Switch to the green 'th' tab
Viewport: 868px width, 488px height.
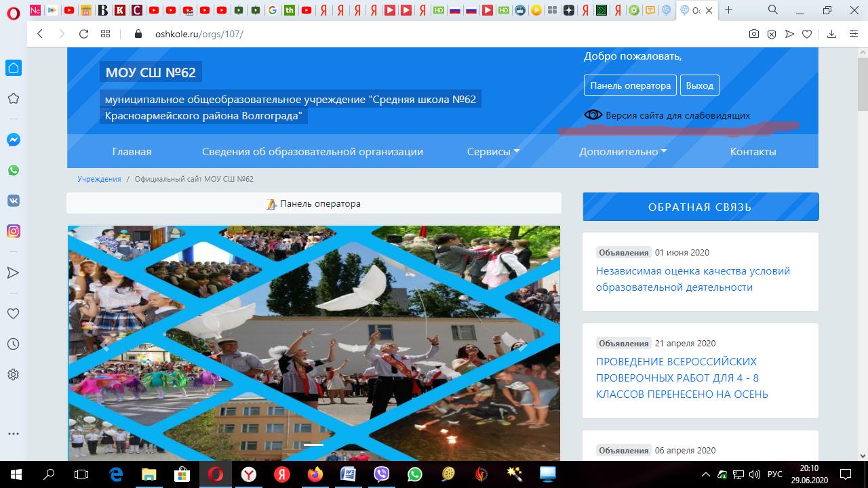[290, 10]
